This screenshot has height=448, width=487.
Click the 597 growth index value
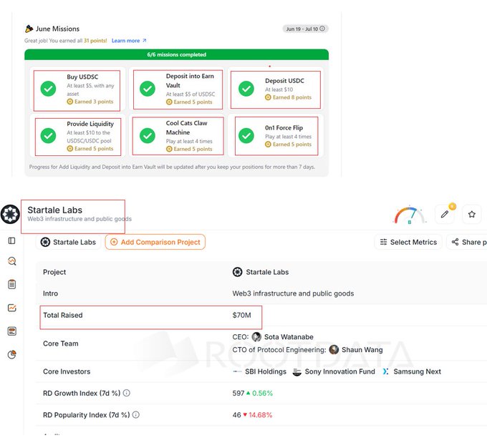coord(238,394)
